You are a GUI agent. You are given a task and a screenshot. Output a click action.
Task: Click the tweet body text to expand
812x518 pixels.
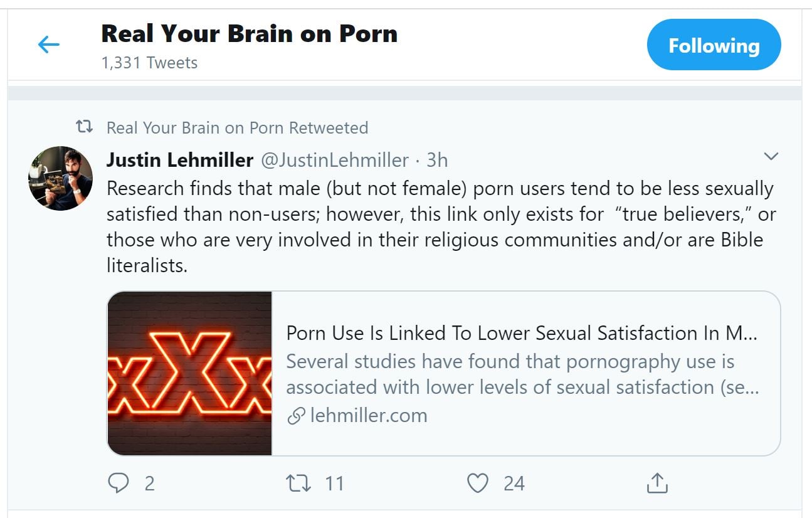439,226
